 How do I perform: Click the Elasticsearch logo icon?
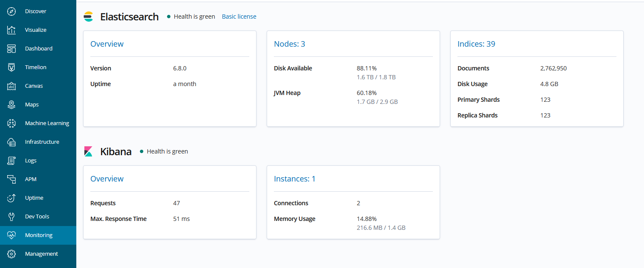pyautogui.click(x=88, y=17)
